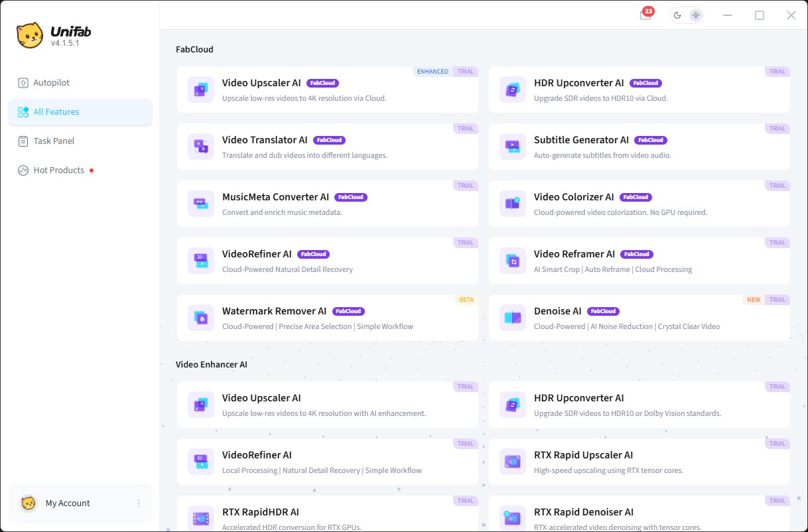This screenshot has width=808, height=532.
Task: Click TRIAL tag on Video Translator card
Action: pyautogui.click(x=466, y=129)
